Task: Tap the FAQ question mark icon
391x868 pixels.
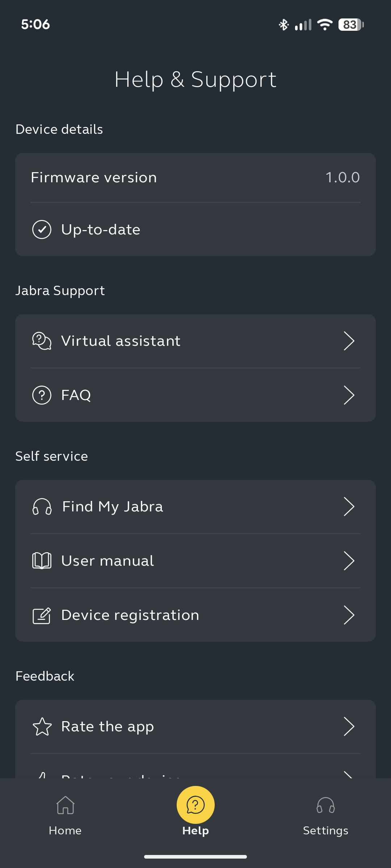Action: 42,395
